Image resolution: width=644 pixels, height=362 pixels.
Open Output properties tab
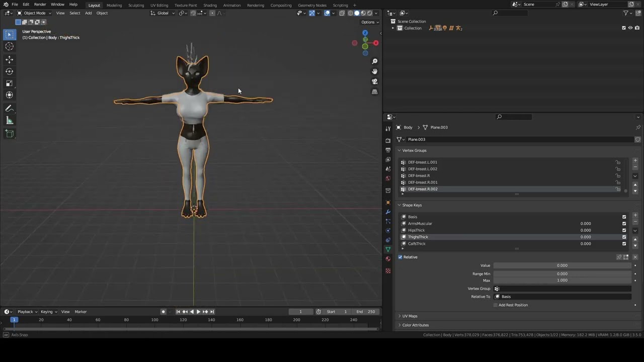388,150
